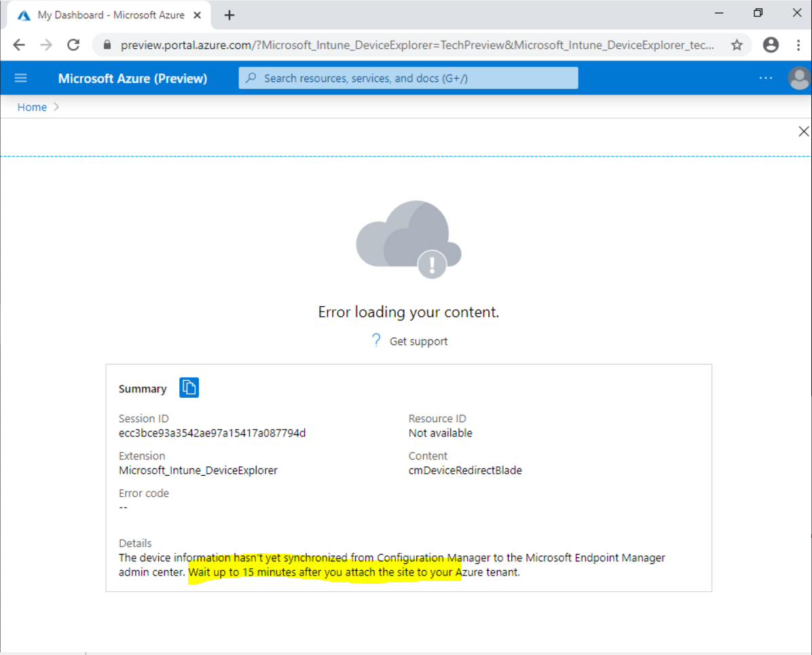Click the 'Error loading your content.' heading

pyautogui.click(x=409, y=312)
